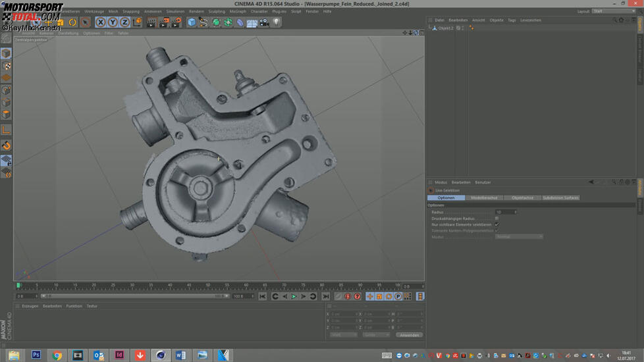Open the Mesh menu
Viewport: 644px width, 362px height.
113,11
